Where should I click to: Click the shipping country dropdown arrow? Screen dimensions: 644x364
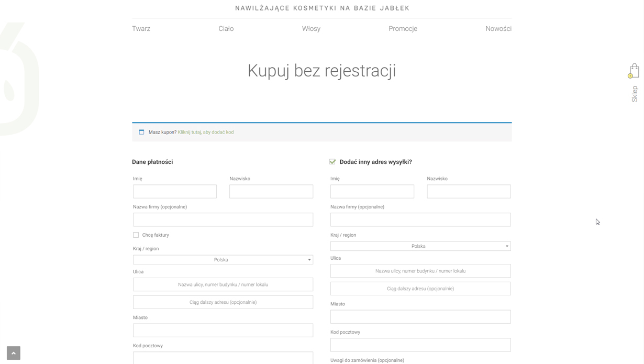pyautogui.click(x=506, y=246)
